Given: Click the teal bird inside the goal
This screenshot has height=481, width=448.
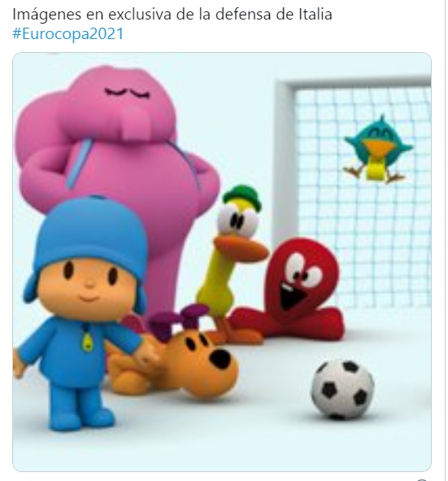Looking at the screenshot, I should click(x=377, y=149).
